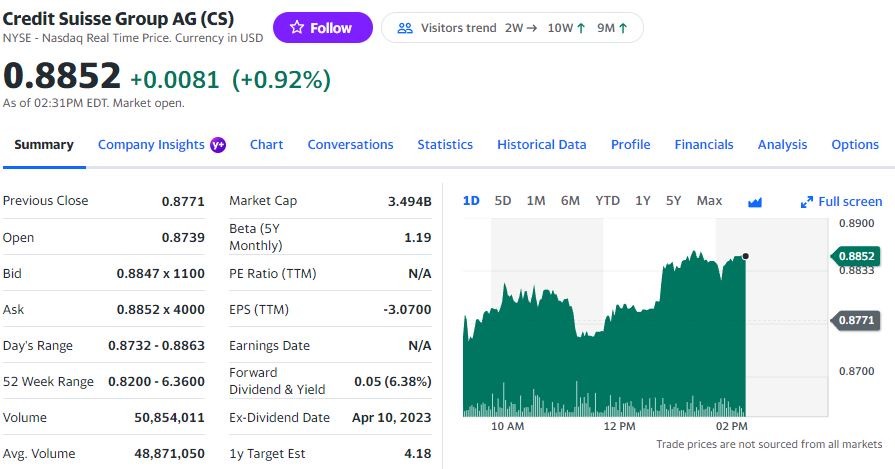Switch chart type with the mountain chart icon
This screenshot has height=469, width=895.
[x=755, y=202]
